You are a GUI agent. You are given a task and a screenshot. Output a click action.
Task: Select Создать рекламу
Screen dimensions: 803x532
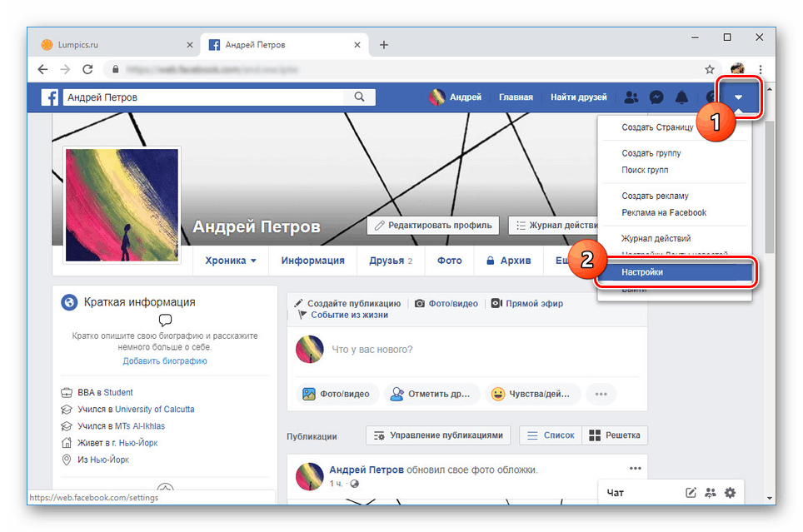655,196
